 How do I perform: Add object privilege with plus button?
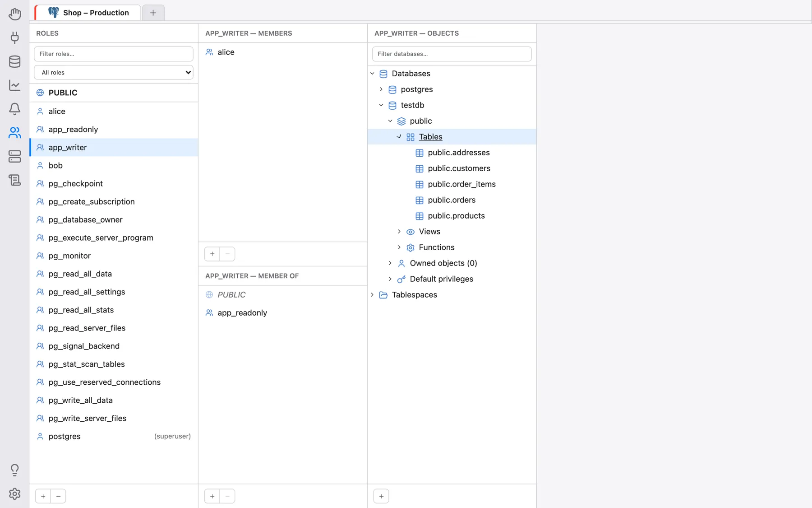(x=381, y=496)
